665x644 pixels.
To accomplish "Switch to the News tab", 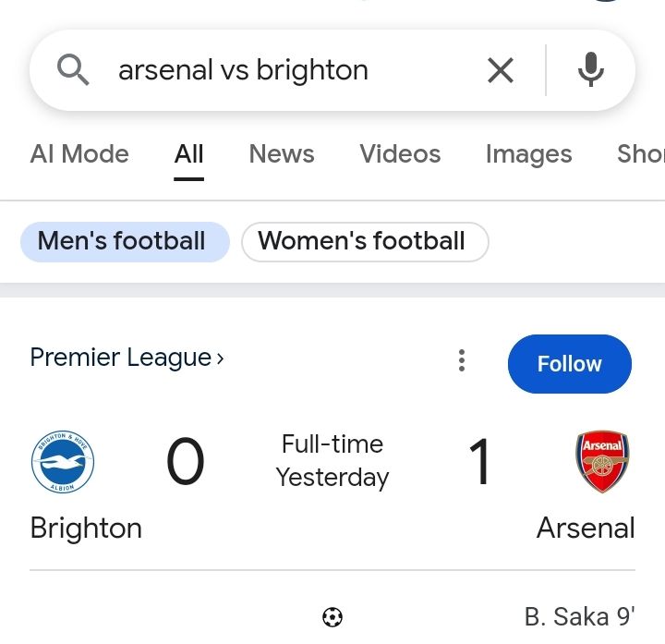I will coord(282,154).
